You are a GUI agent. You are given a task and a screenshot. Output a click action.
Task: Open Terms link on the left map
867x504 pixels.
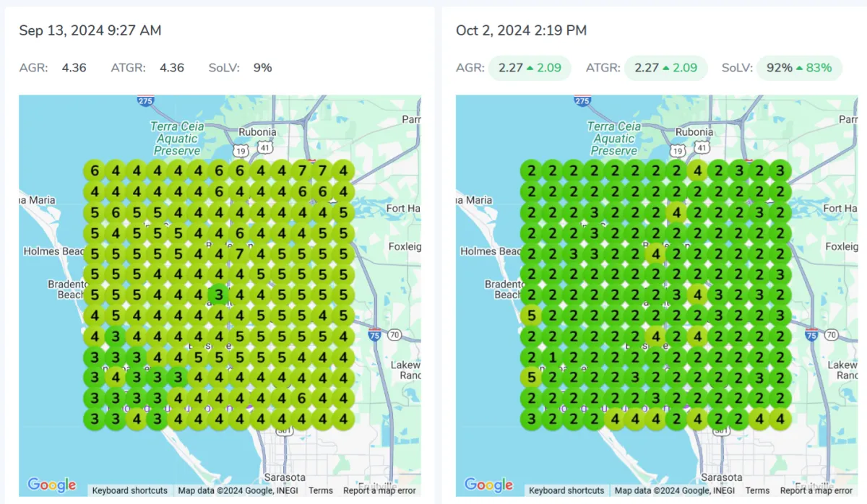(x=321, y=490)
